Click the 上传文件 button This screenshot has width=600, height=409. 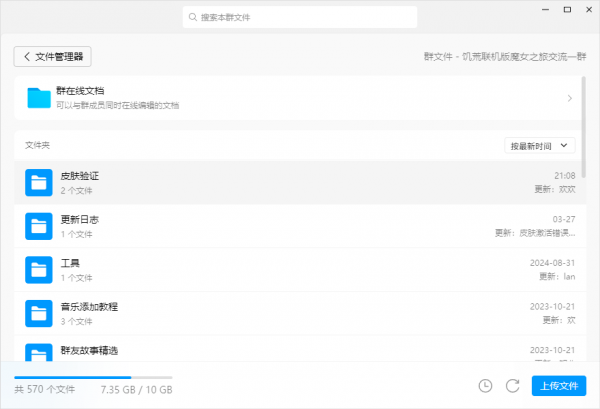click(558, 386)
